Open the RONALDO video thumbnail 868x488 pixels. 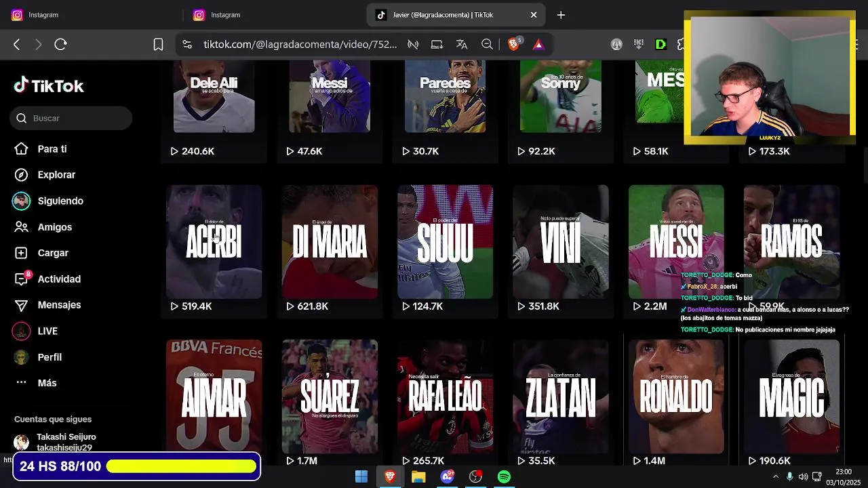[x=676, y=396]
